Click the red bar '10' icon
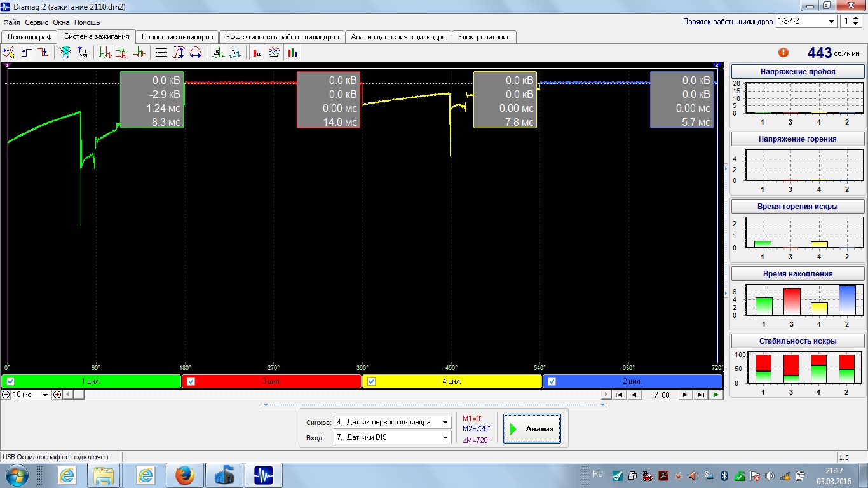The image size is (868, 488). coord(257,53)
